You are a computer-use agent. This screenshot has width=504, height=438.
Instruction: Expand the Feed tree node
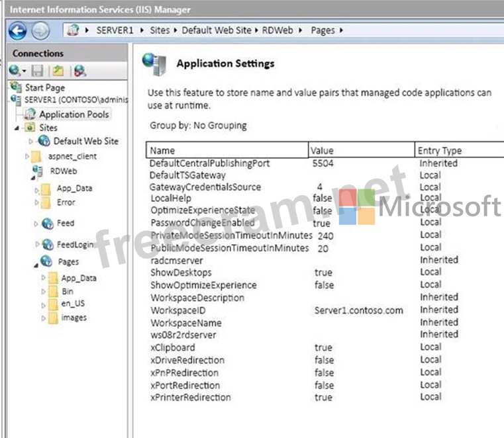tap(36, 224)
